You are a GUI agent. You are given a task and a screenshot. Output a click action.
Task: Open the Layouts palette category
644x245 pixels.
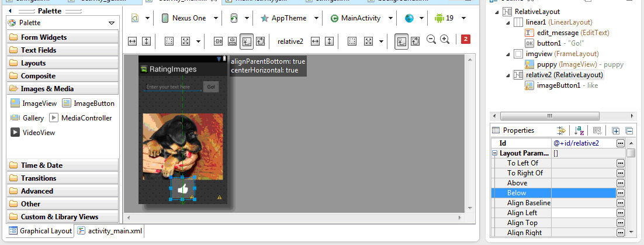63,63
